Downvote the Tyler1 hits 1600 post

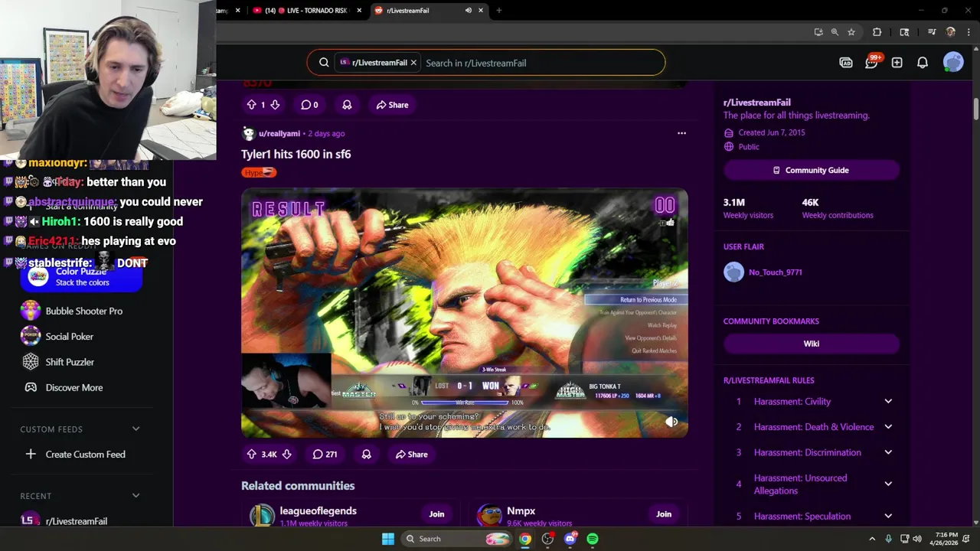pyautogui.click(x=286, y=455)
